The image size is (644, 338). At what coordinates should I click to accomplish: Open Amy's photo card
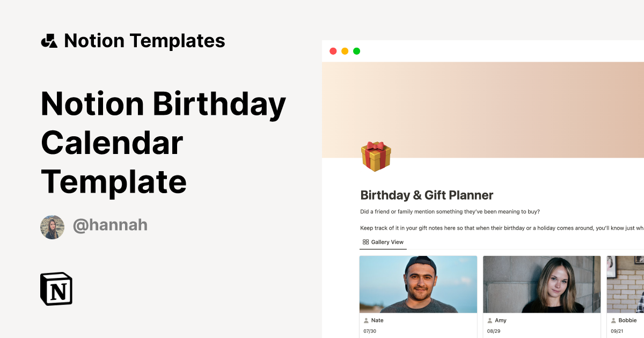point(541,284)
